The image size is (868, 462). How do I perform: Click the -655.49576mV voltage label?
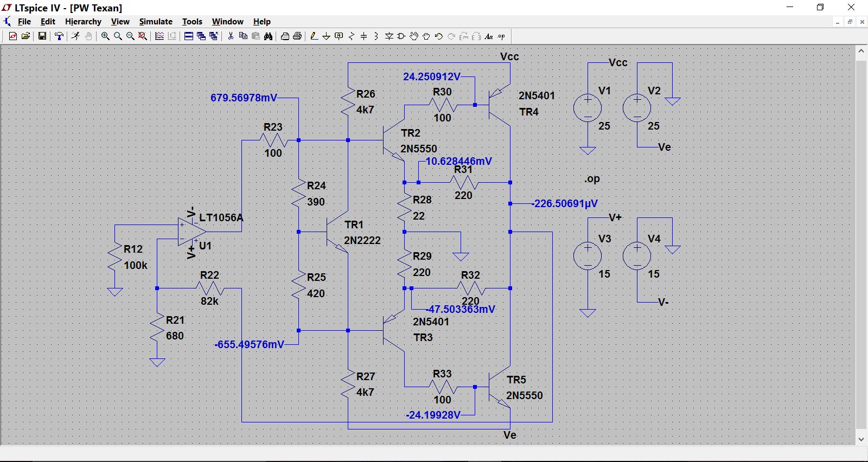tap(250, 344)
